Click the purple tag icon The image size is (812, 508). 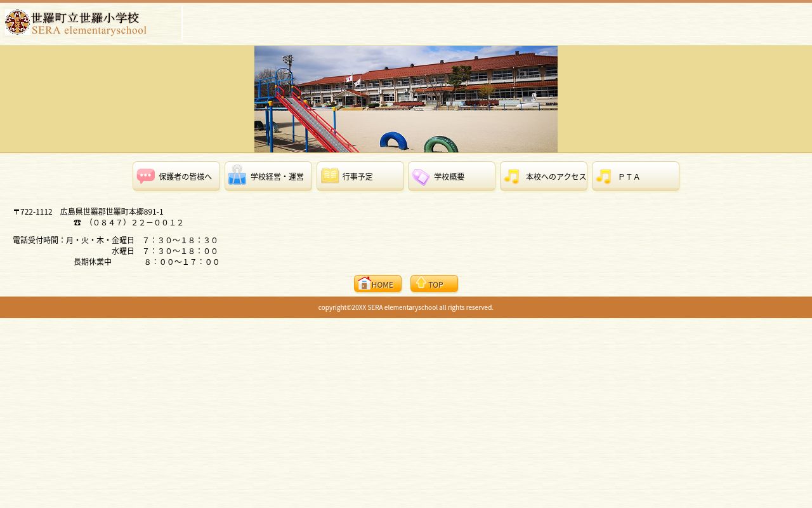[x=421, y=177]
